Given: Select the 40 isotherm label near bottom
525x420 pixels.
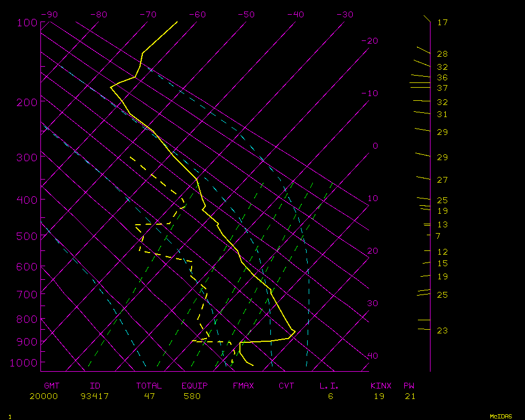Looking at the screenshot, I should click(x=372, y=356).
